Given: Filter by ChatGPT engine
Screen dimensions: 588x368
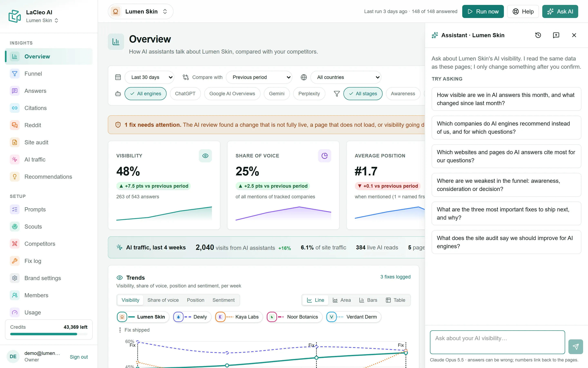Looking at the screenshot, I should (x=185, y=94).
